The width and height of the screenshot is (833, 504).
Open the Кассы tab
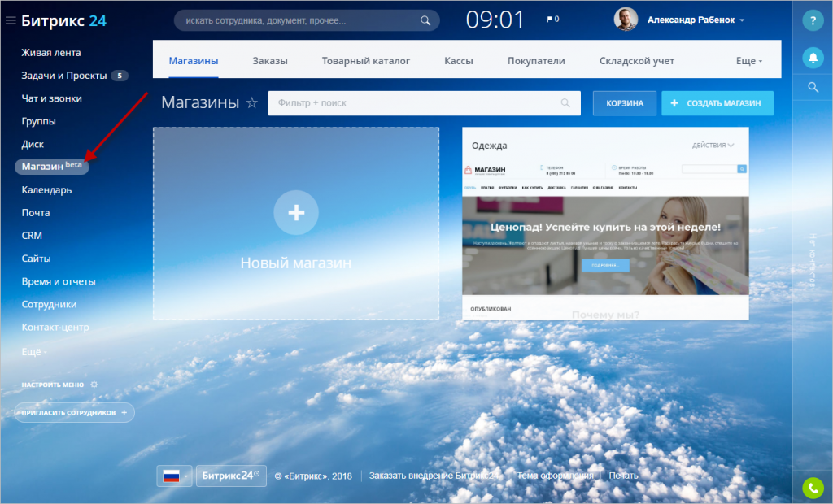click(459, 61)
